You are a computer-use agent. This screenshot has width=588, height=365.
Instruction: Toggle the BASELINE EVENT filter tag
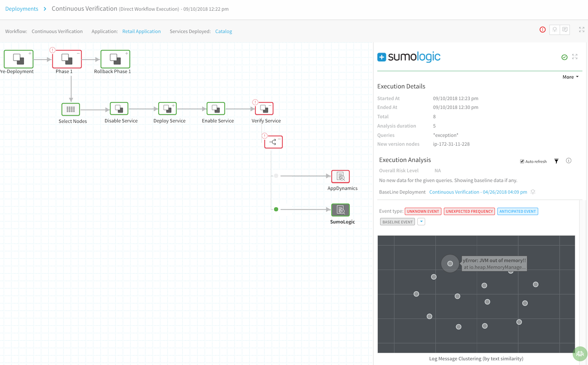coord(397,222)
